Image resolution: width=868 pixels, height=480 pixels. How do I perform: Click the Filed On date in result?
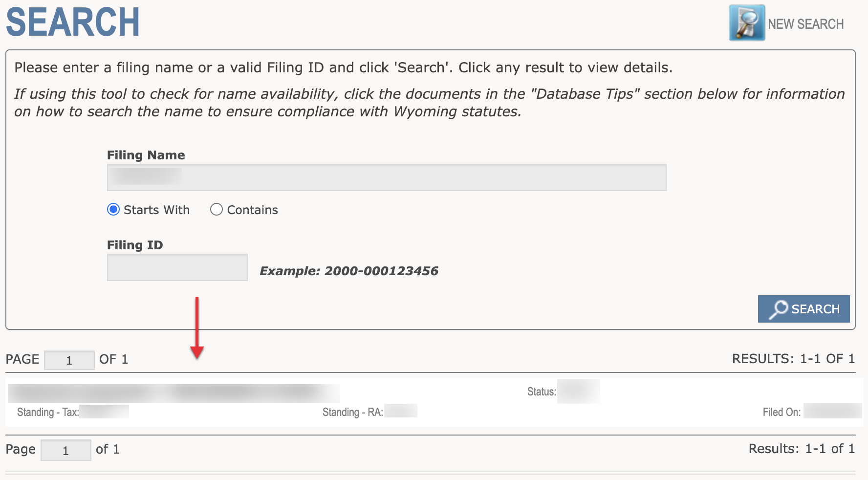click(832, 411)
